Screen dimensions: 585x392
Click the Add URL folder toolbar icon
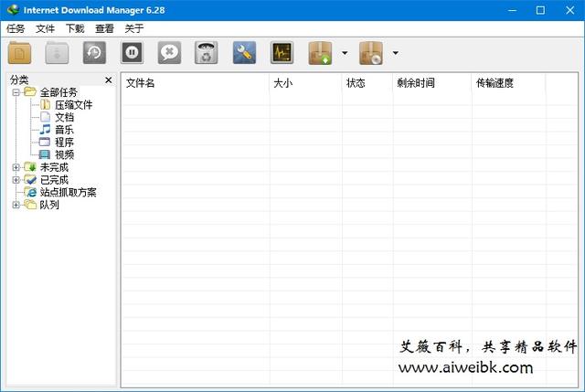point(19,53)
